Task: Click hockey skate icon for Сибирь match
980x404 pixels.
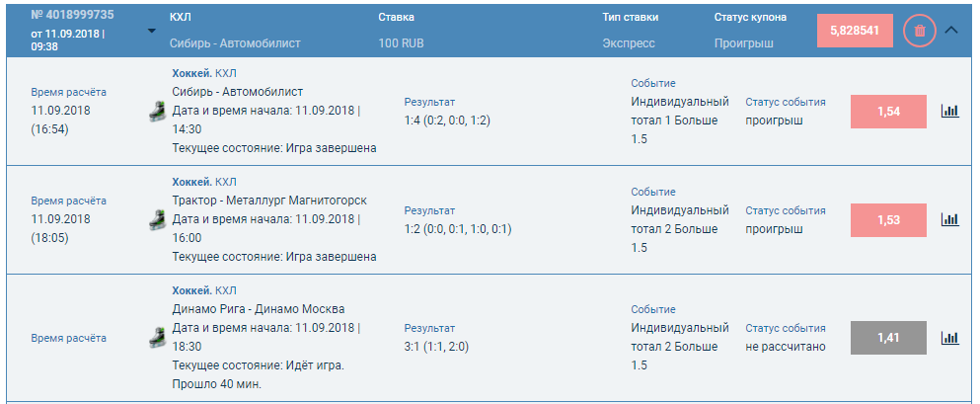Action: tap(157, 111)
